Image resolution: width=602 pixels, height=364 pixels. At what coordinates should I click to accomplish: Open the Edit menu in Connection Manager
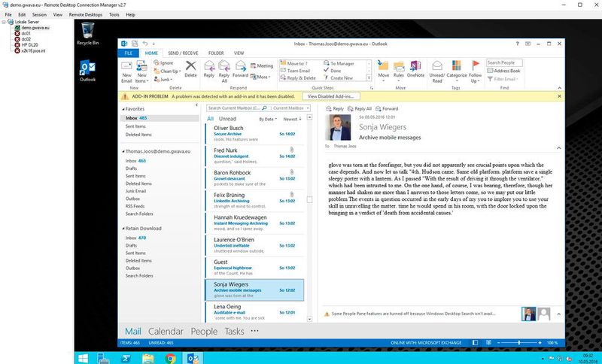coord(22,14)
